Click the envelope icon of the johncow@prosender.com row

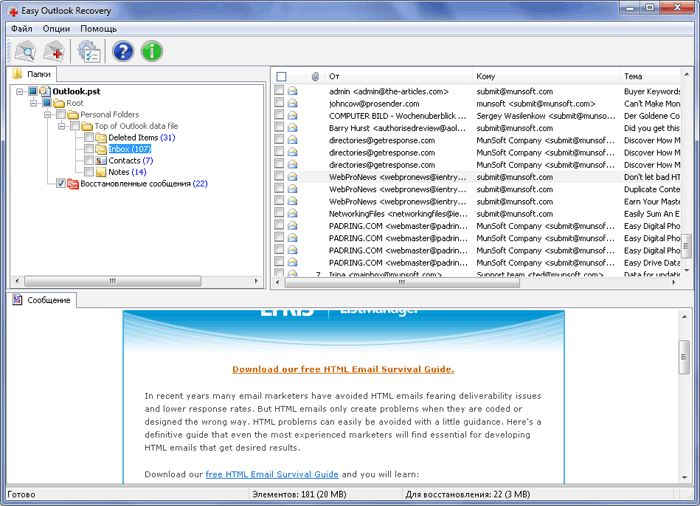(292, 103)
